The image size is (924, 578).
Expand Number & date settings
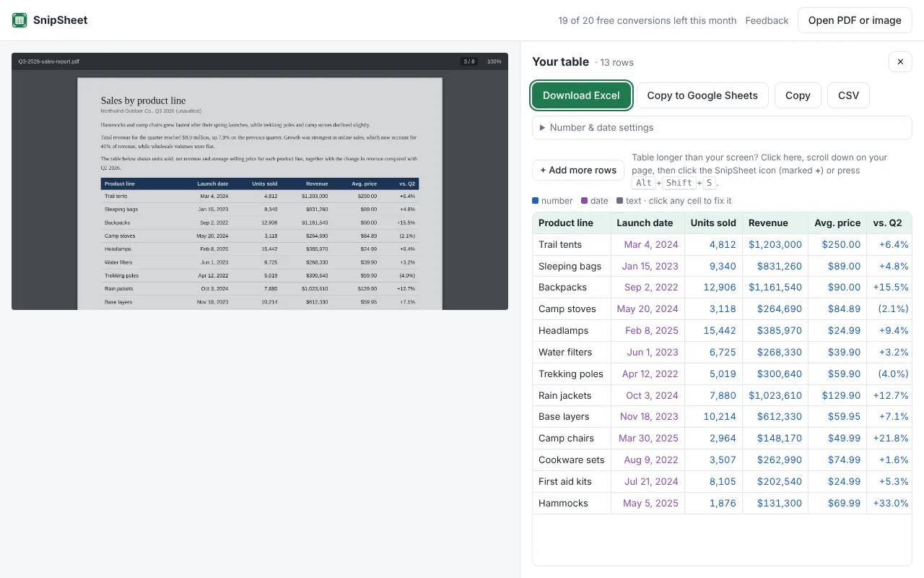722,128
